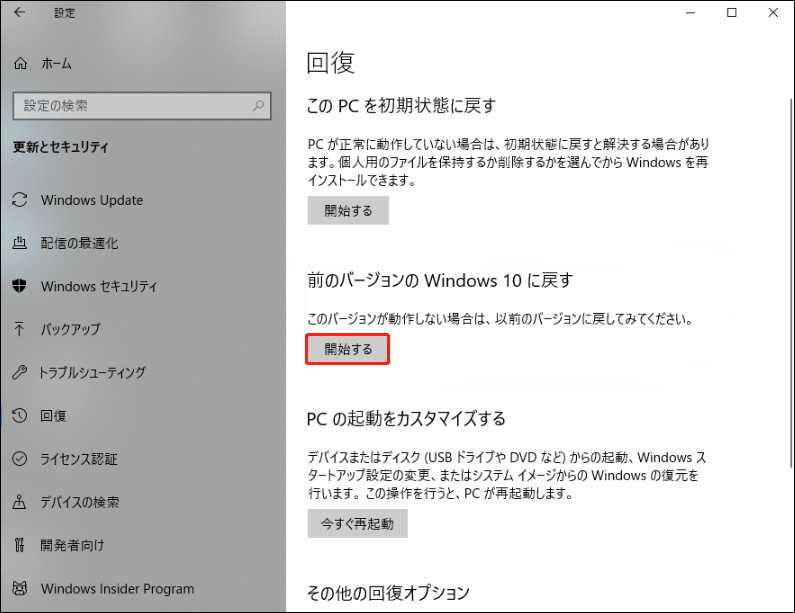Image resolution: width=795 pixels, height=613 pixels.
Task: Click the 更新とセキュリティ section title
Action: tap(60, 147)
